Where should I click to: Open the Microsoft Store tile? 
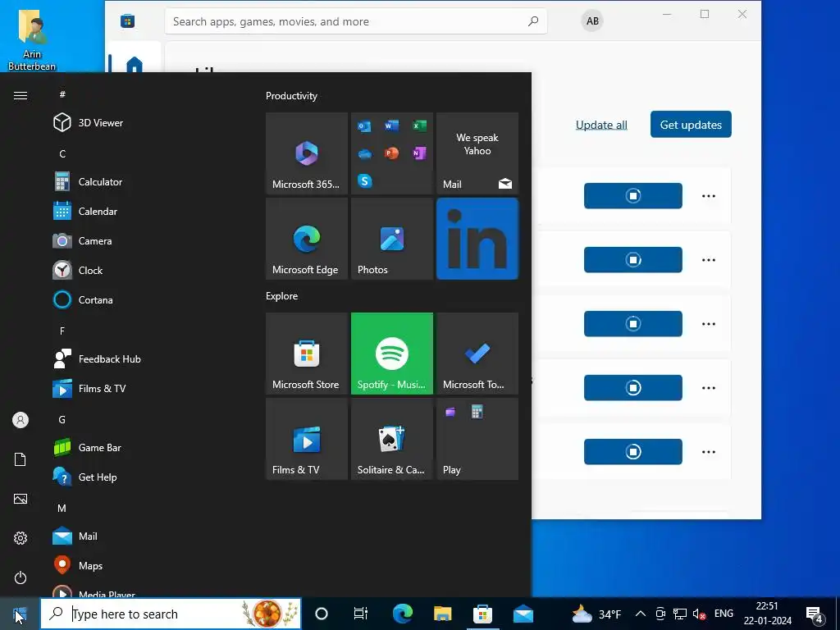coord(307,354)
